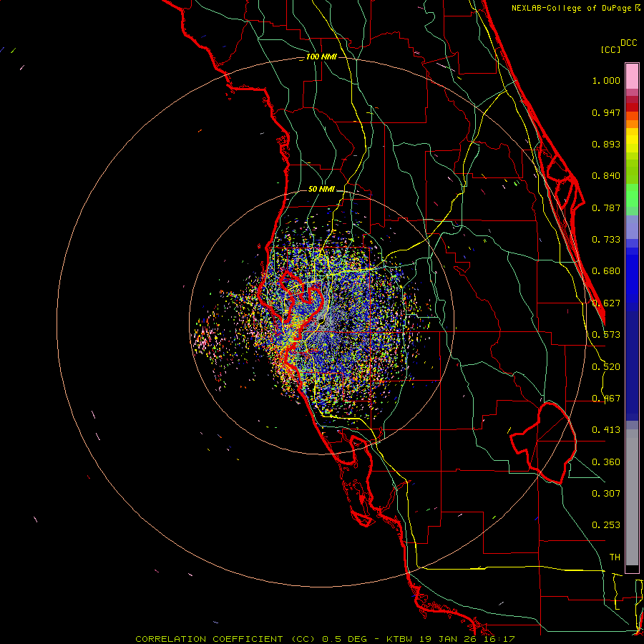Select the 0.413 color scale value
Viewport: 644px width, 644px height.
click(x=606, y=430)
